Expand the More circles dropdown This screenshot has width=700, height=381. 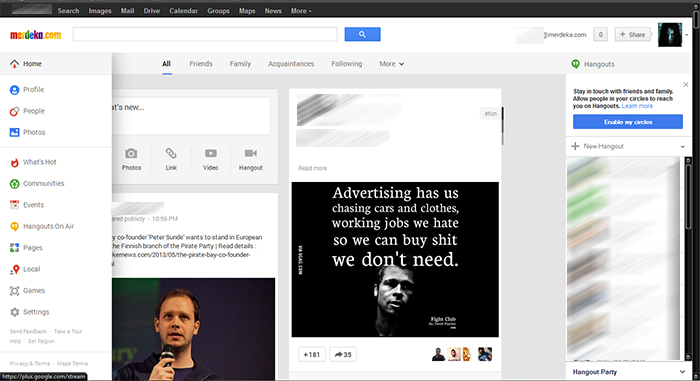tap(392, 64)
